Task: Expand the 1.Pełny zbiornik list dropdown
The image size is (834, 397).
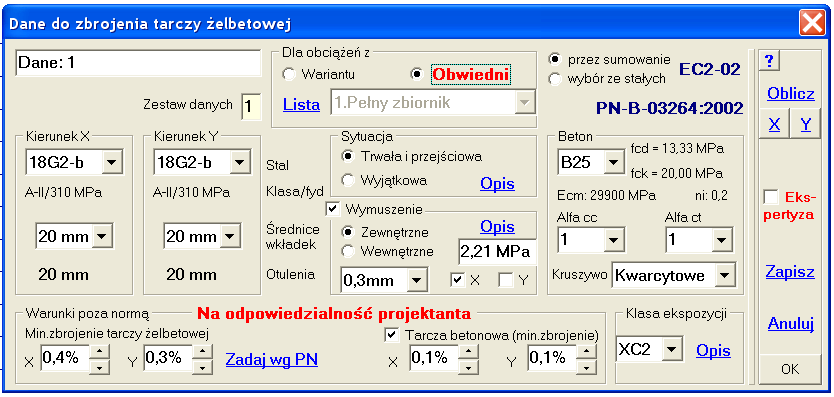Action: [x=524, y=103]
